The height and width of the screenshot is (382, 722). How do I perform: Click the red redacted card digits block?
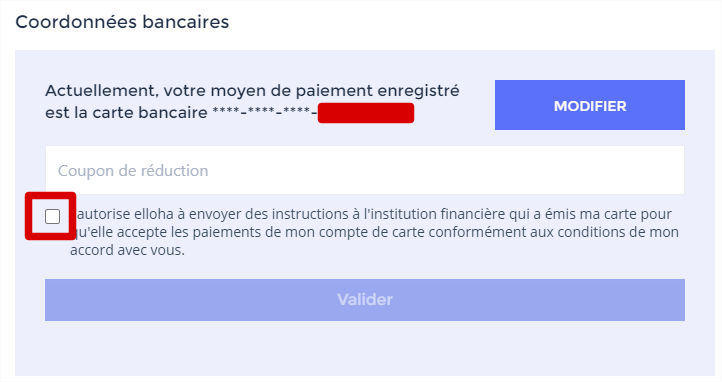(366, 113)
